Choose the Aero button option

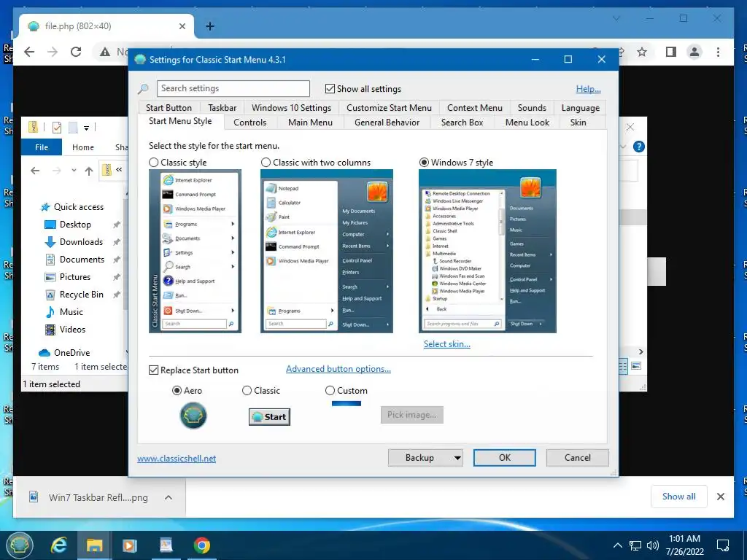point(177,391)
